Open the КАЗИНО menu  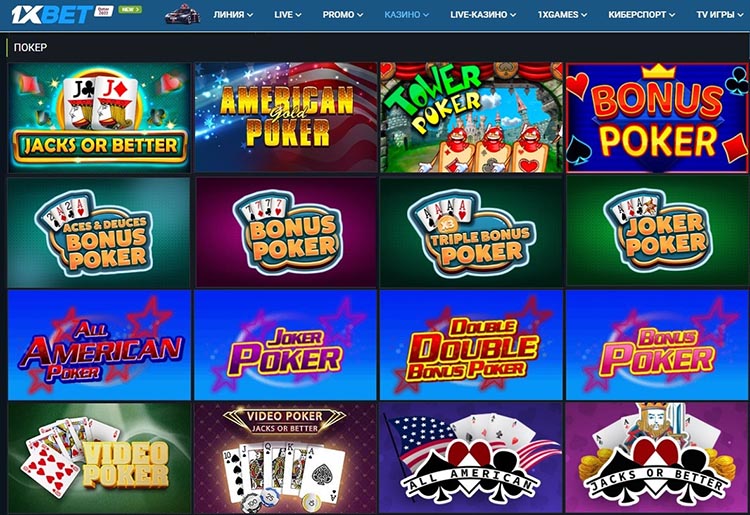tap(407, 15)
